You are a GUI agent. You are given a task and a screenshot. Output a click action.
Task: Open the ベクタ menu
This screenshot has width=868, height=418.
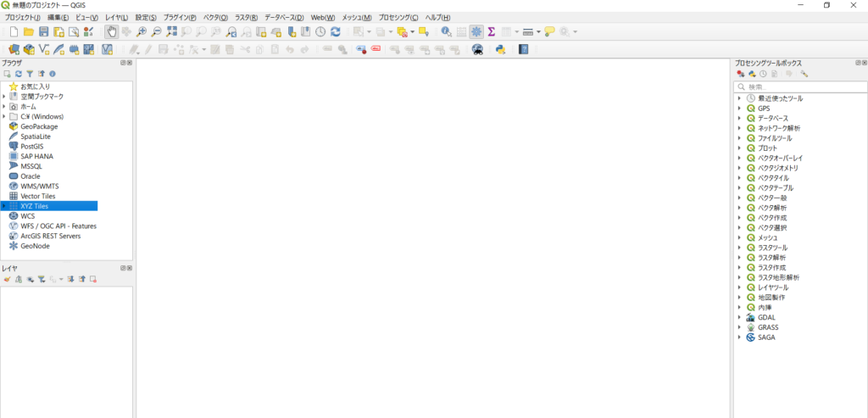[x=216, y=18]
